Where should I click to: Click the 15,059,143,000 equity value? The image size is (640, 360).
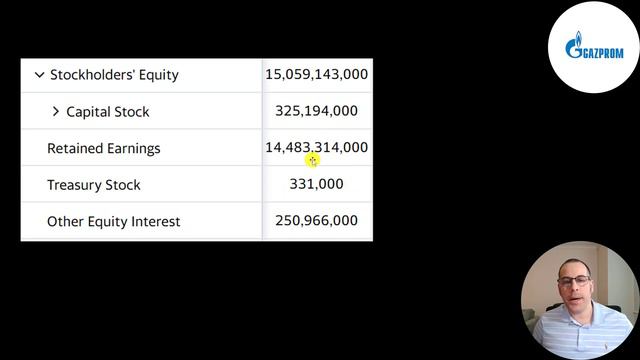click(317, 74)
